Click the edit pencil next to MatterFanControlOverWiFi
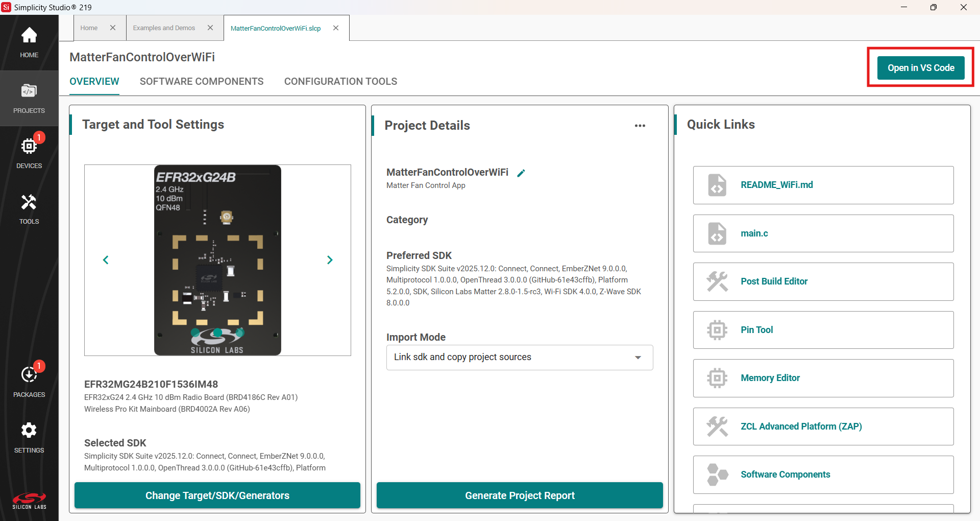Image resolution: width=980 pixels, height=521 pixels. click(x=522, y=173)
